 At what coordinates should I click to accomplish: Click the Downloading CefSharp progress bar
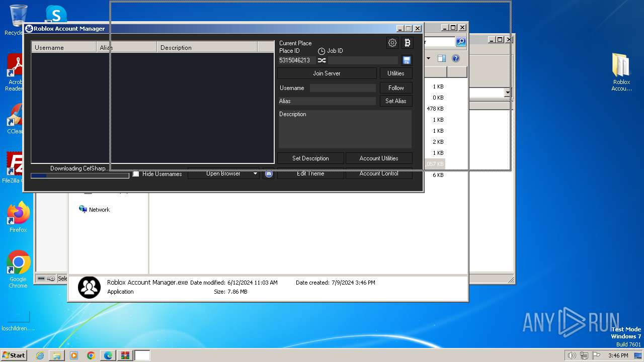point(80,175)
